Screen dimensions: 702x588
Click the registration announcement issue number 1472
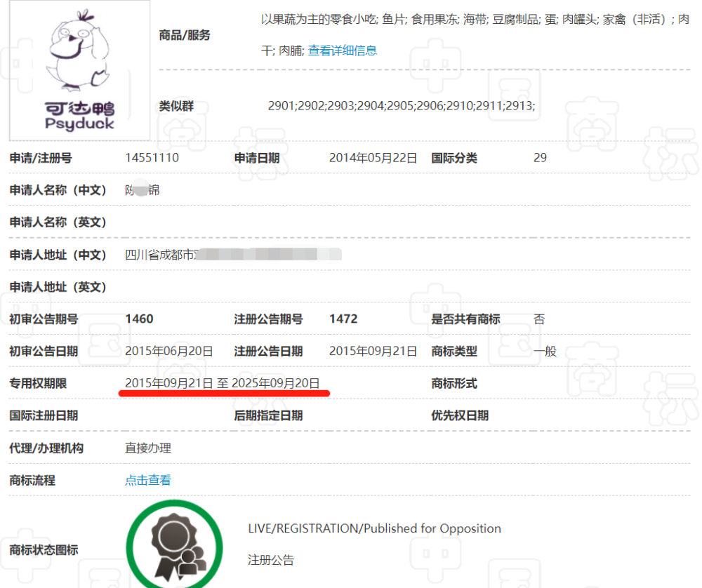click(x=343, y=319)
